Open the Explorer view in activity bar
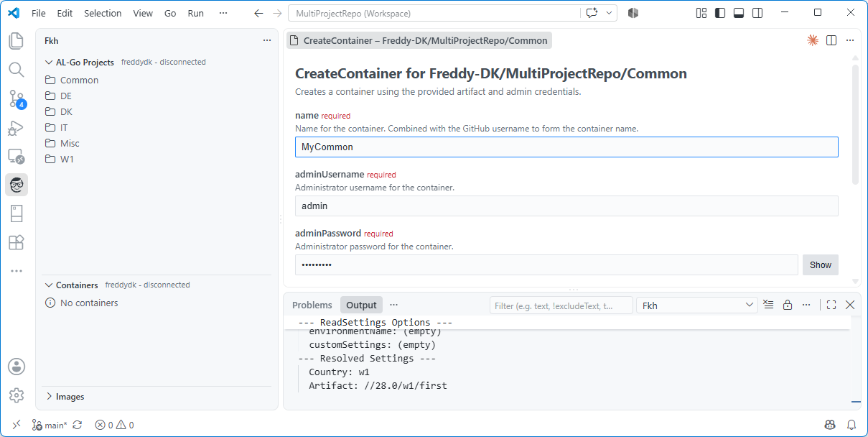868x437 pixels. coord(17,41)
